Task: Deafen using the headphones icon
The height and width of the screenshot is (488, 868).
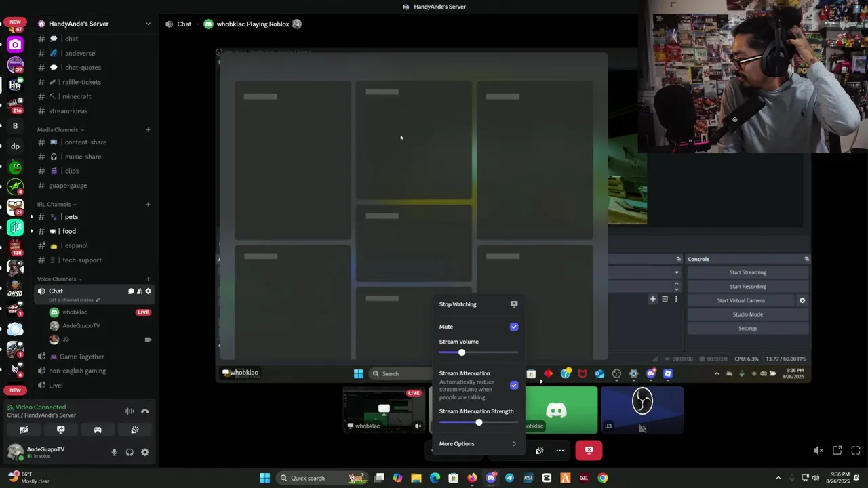Action: (x=130, y=452)
